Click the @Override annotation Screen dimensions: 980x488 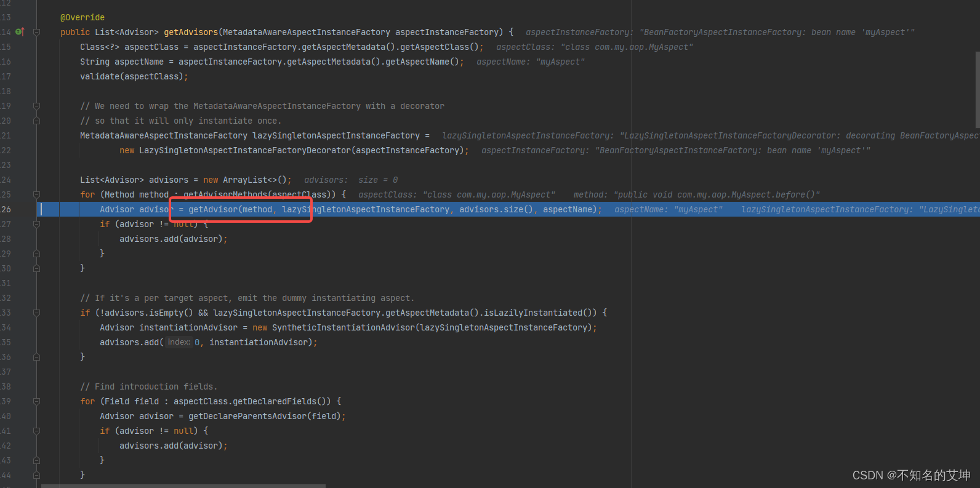tap(82, 17)
